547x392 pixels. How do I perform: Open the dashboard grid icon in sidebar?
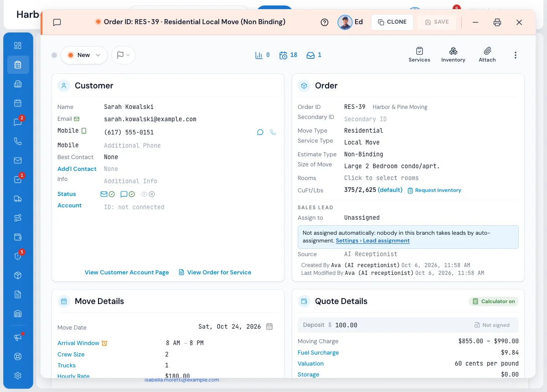click(18, 46)
